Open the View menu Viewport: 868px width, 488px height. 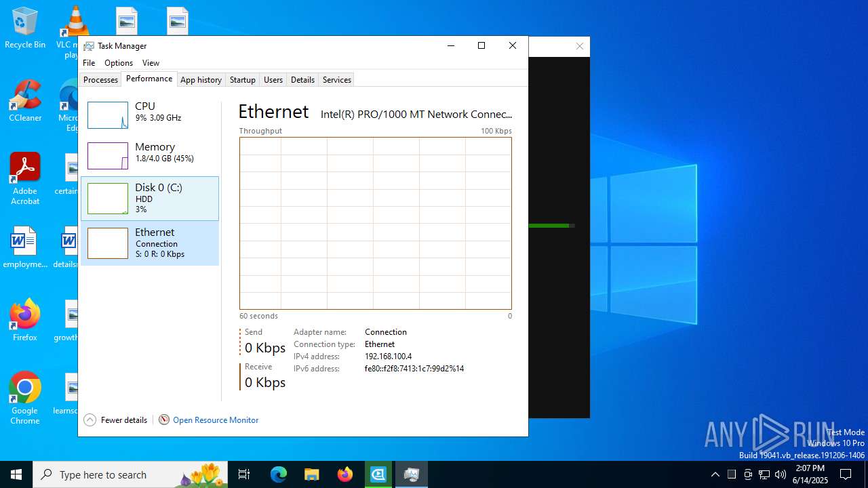(151, 62)
